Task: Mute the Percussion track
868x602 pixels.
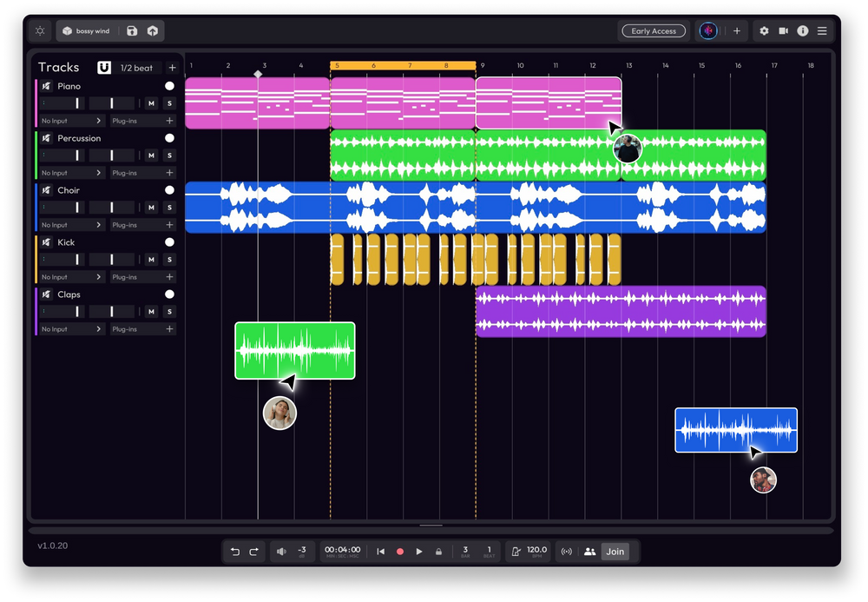Action: (151, 155)
